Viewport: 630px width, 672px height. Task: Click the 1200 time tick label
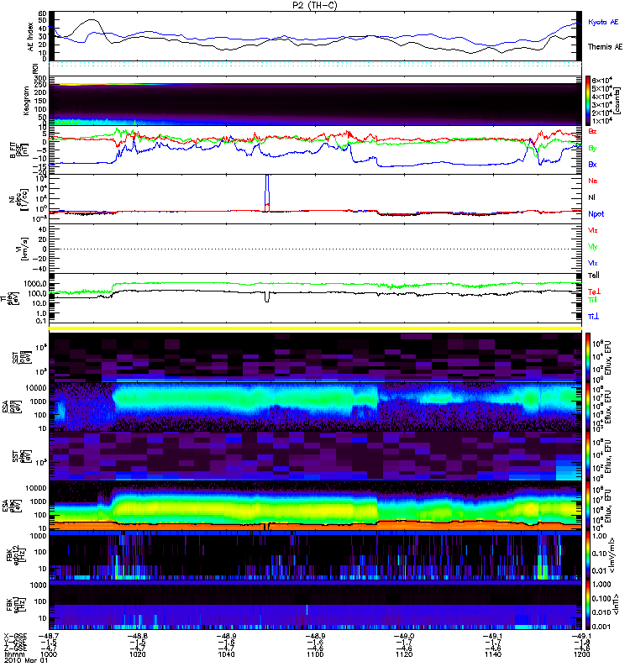[x=581, y=654]
